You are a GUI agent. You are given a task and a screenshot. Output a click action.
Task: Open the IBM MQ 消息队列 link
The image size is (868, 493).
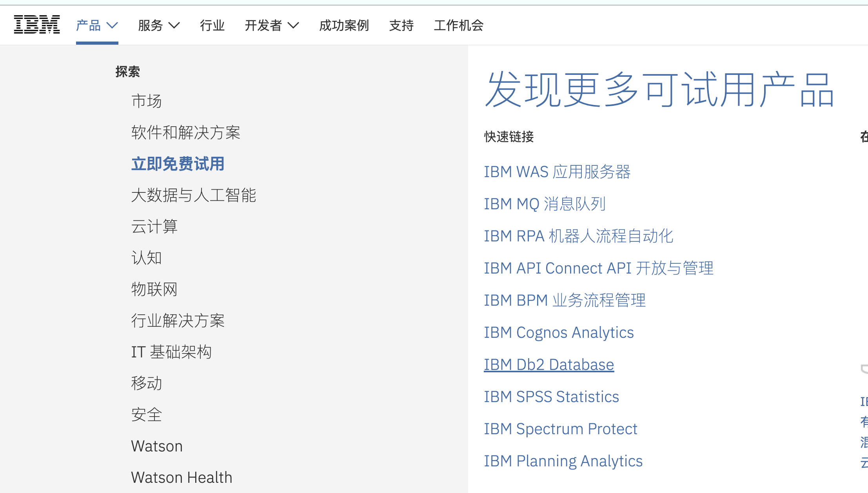(x=545, y=204)
